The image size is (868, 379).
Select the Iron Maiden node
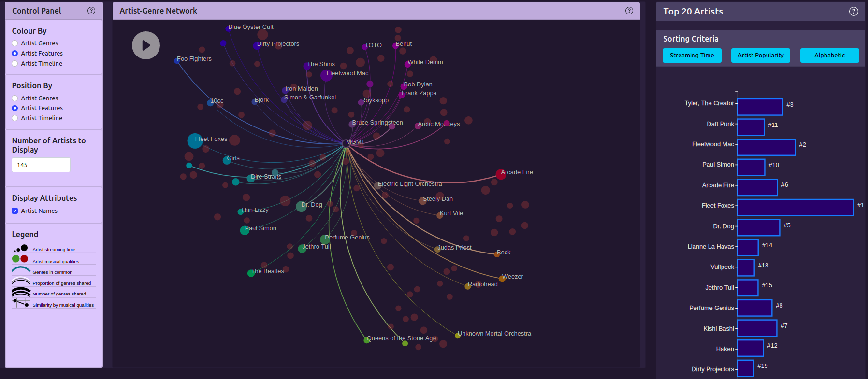tap(285, 91)
